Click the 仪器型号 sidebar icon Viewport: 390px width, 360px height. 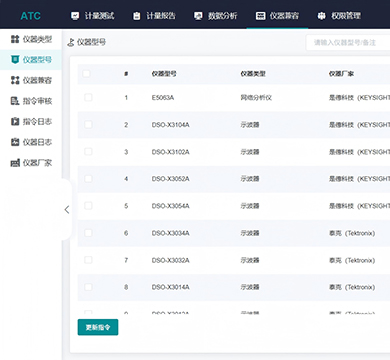click(x=15, y=60)
